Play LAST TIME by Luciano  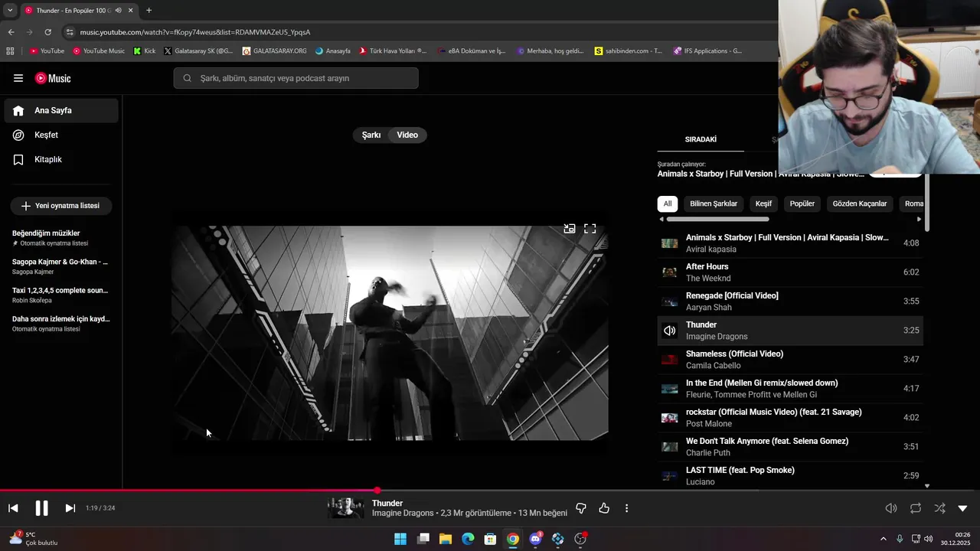coord(790,475)
